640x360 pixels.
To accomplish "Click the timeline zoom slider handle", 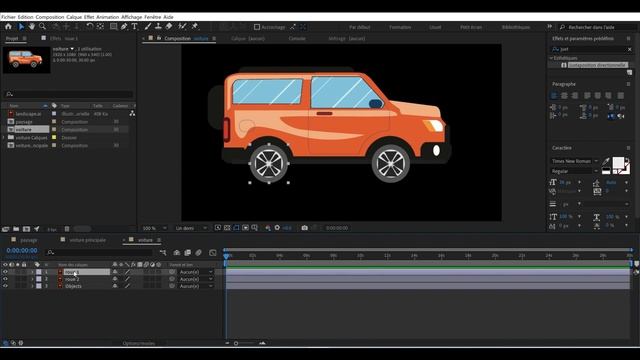I will 236,343.
